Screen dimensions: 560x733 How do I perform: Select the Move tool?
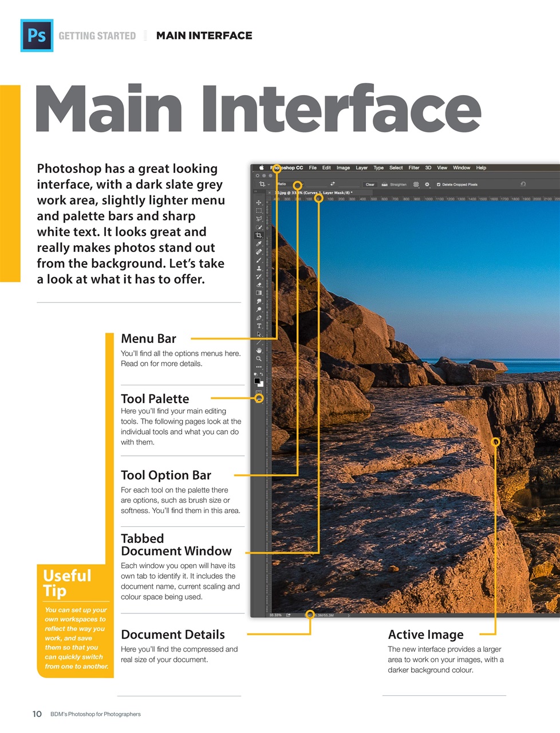pyautogui.click(x=259, y=204)
